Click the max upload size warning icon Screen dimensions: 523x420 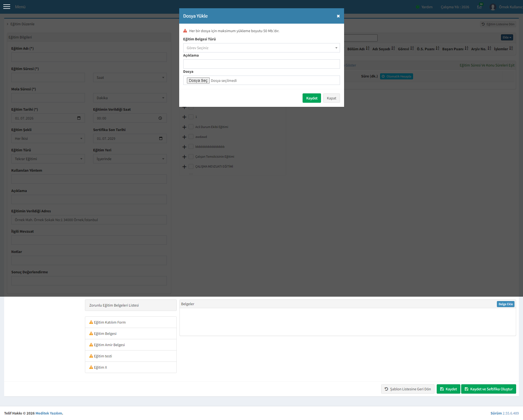185,31
